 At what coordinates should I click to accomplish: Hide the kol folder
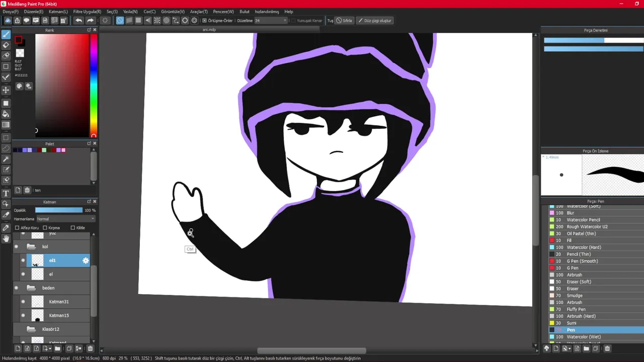(16, 246)
